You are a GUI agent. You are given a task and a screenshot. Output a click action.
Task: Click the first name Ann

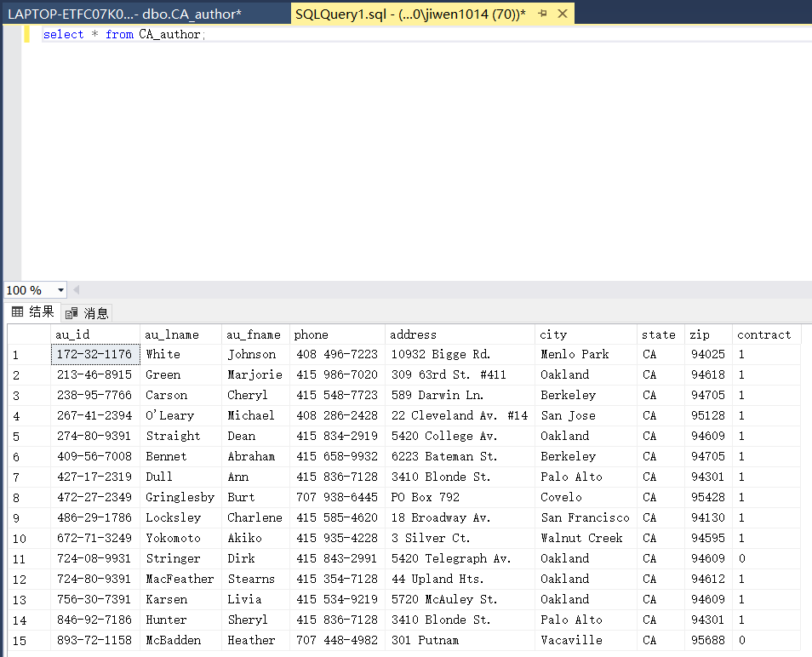238,477
